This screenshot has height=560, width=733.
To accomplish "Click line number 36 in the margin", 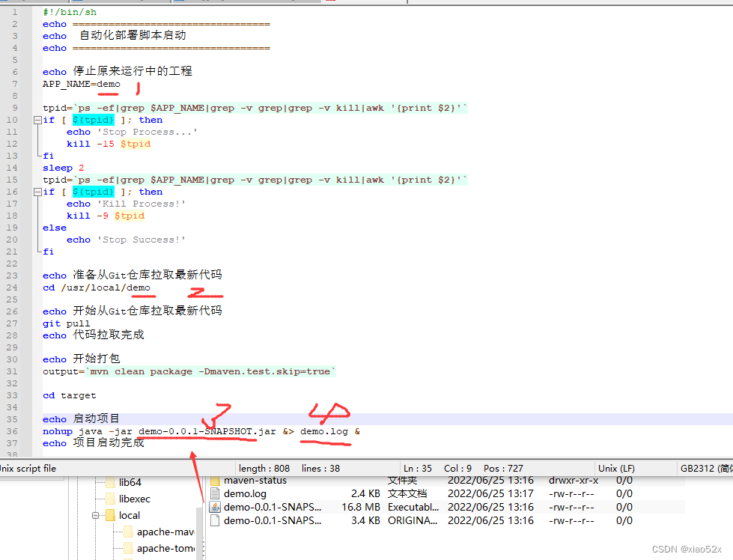I will 12,431.
